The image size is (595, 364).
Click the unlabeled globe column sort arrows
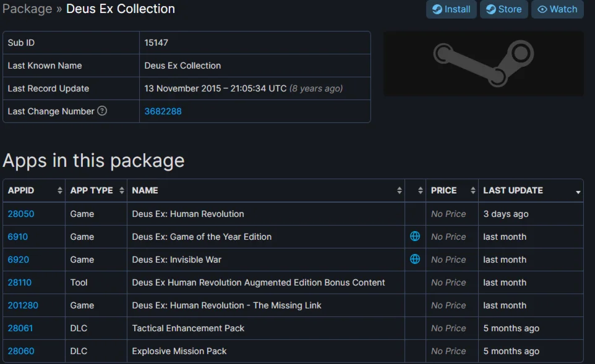pyautogui.click(x=421, y=190)
